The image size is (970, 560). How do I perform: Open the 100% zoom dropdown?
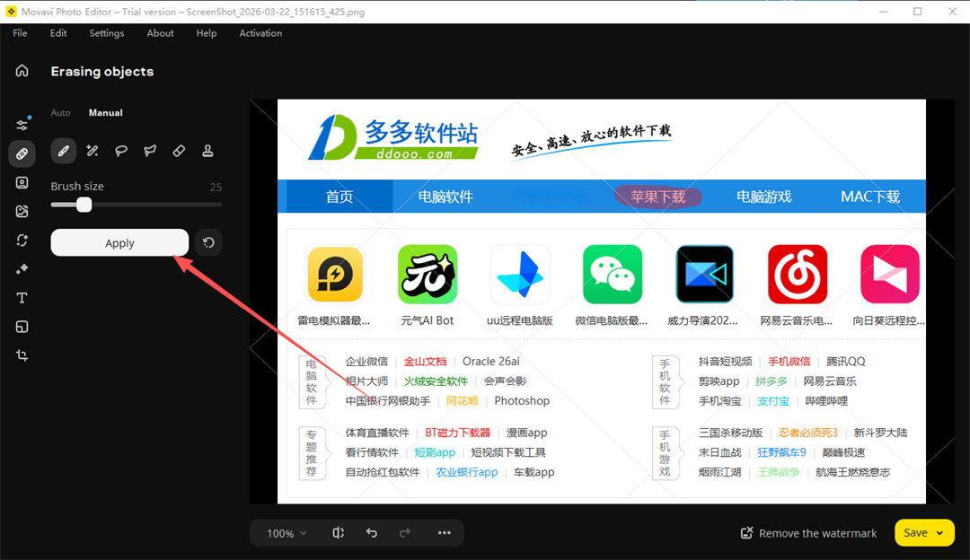click(287, 533)
